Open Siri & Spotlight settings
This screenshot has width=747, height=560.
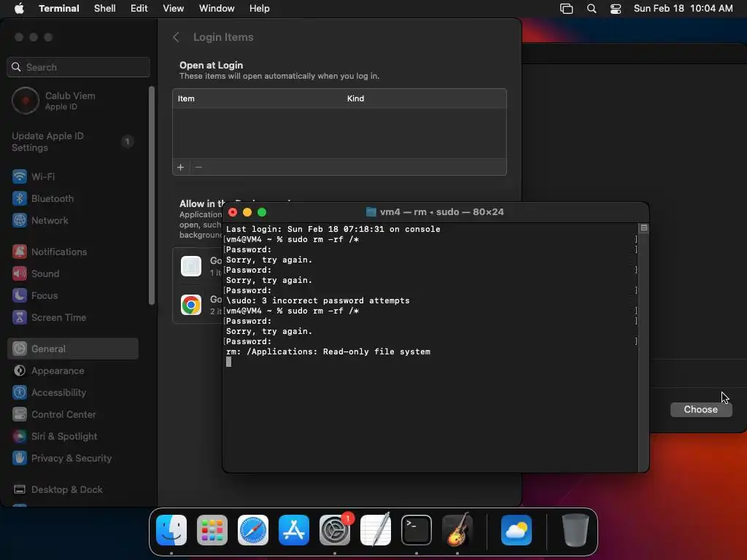[73, 437]
